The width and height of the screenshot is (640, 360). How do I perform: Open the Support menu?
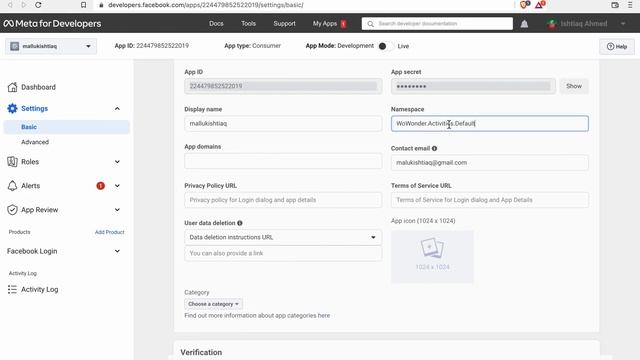[284, 24]
